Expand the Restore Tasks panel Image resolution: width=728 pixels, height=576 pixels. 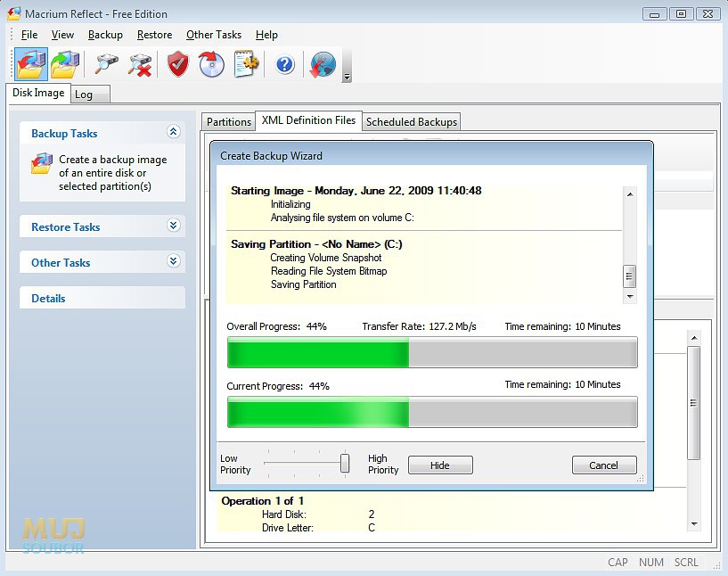click(x=173, y=226)
